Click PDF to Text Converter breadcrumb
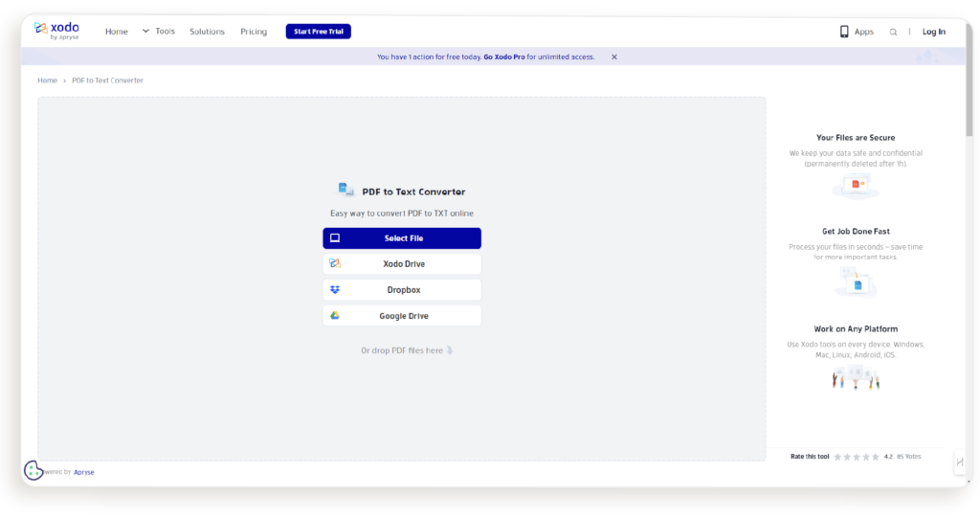 (107, 80)
